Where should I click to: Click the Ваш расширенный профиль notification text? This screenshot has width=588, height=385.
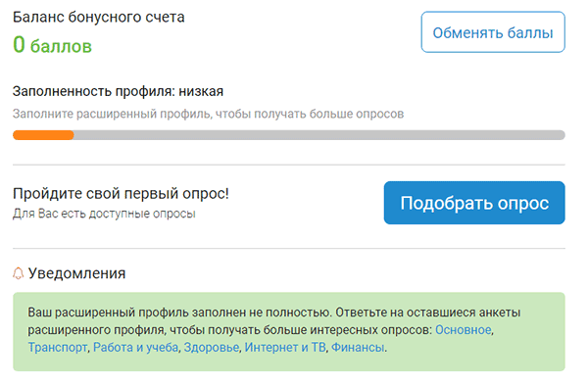coord(180,313)
